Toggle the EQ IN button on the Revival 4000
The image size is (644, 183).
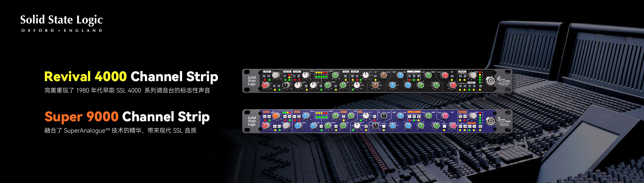[x=414, y=76]
